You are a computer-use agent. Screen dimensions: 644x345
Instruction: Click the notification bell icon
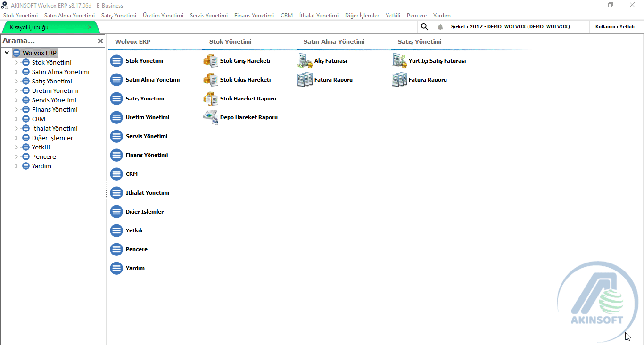point(440,27)
